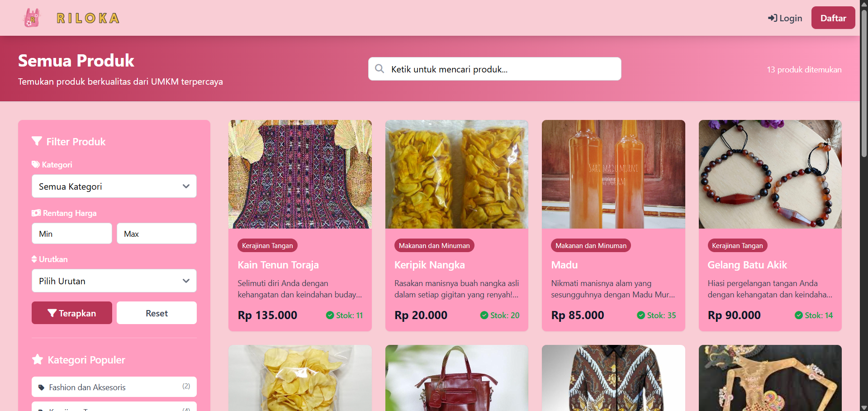
Task: Open the Keripik Nangka product image
Action: 457,174
